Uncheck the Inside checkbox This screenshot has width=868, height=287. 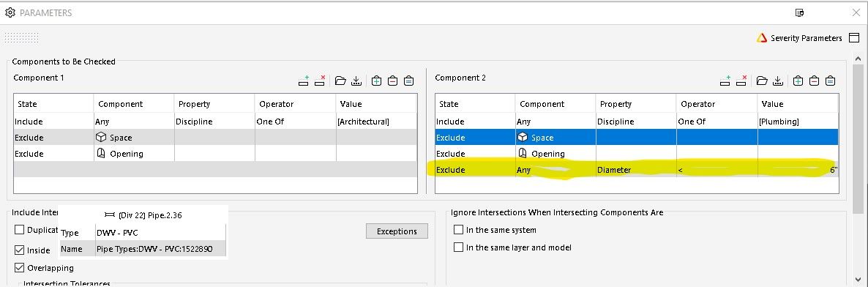(x=19, y=250)
